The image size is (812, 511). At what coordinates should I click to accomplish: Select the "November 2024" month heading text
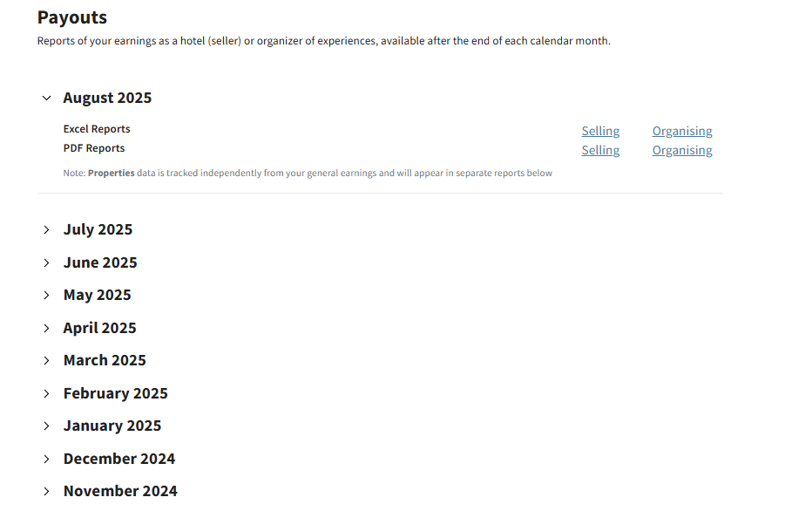point(120,492)
